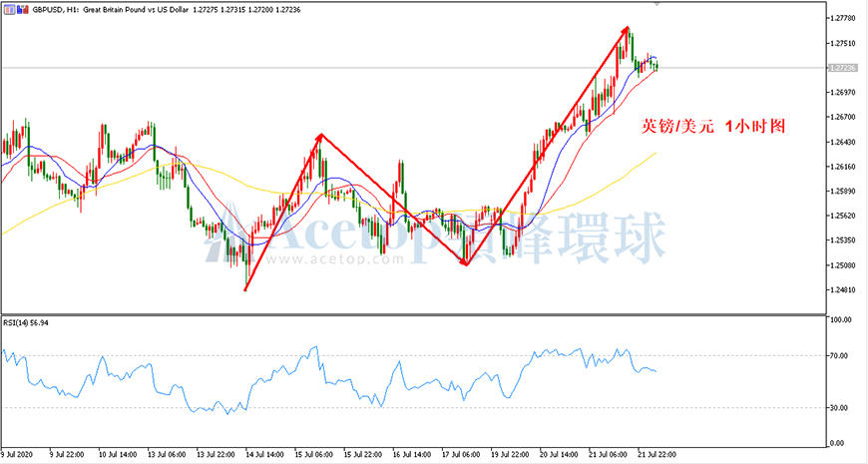This screenshot has height=464, width=868.
Task: Click the 15 Jul 22:00 time label
Action: (362, 455)
